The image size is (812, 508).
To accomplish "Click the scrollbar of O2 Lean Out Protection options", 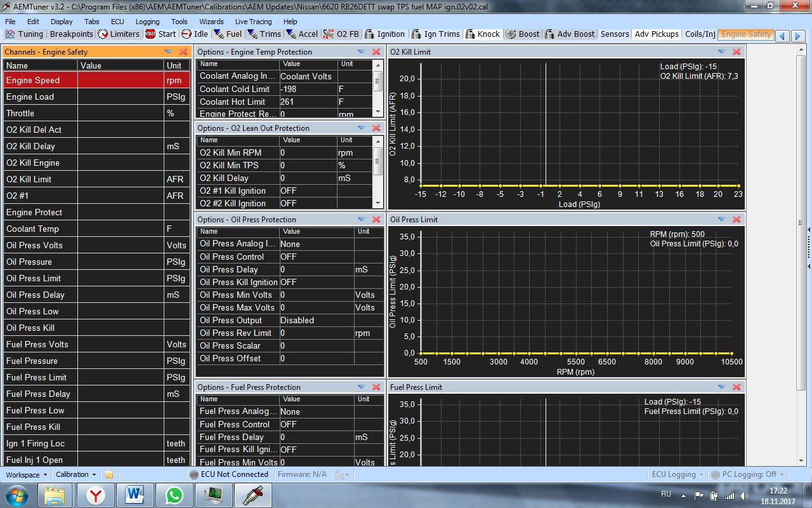I will 379,171.
